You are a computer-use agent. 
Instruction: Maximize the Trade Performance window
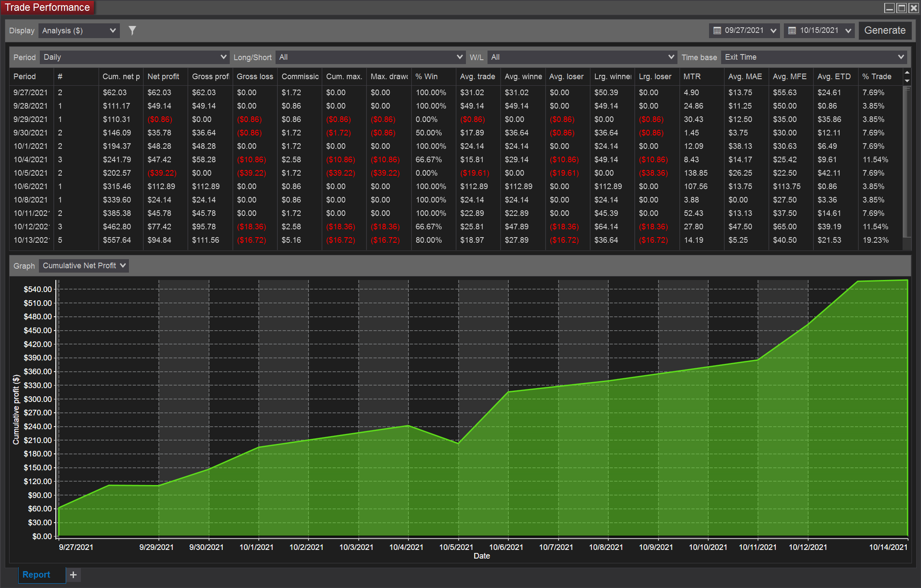click(902, 8)
